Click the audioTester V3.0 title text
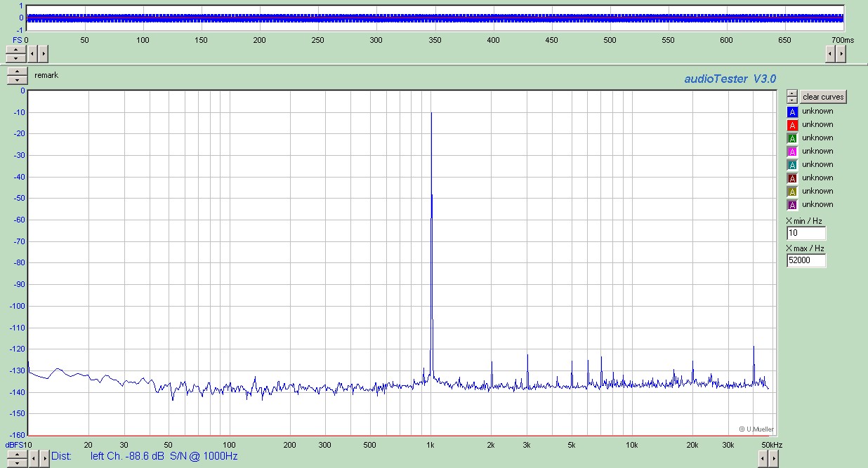 730,79
